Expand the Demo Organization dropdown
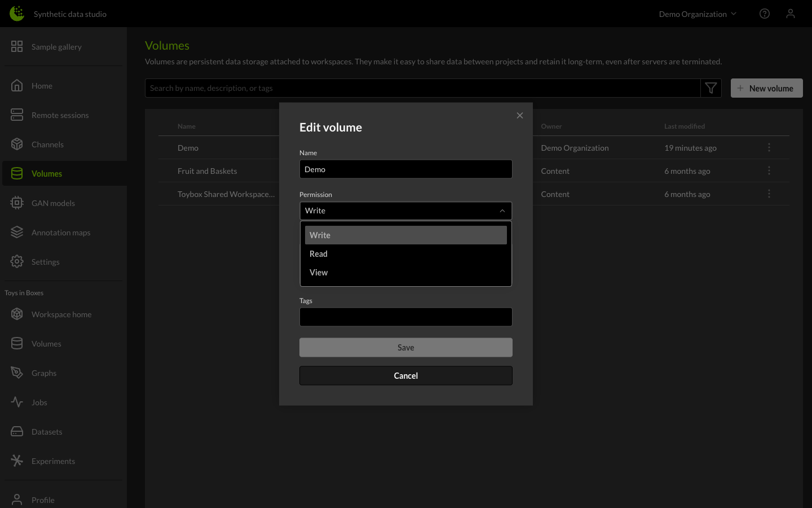The image size is (812, 508). coord(697,14)
